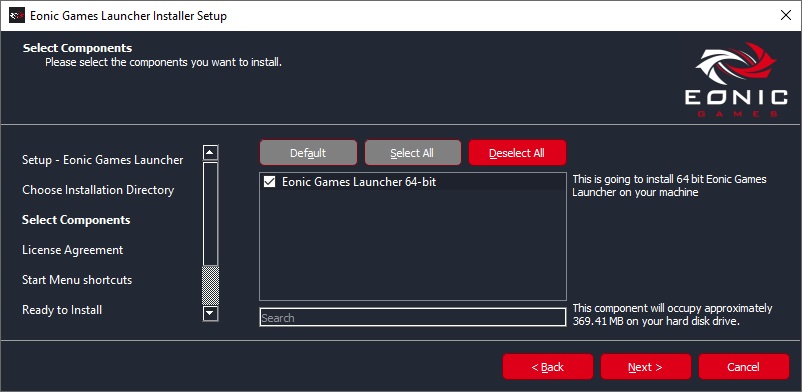
Task: Select the Eonic Games Launcher 64-bit row
Action: tap(413, 182)
